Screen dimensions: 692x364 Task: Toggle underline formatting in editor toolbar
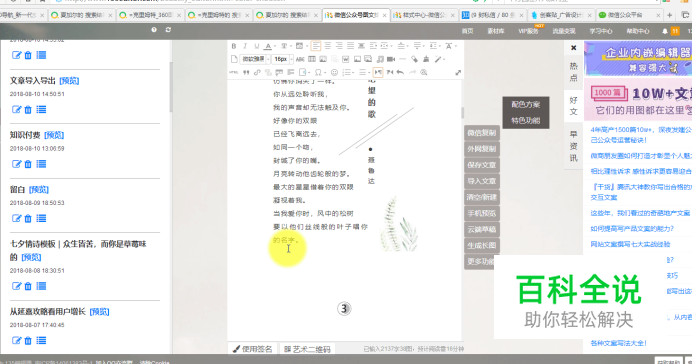(x=257, y=46)
